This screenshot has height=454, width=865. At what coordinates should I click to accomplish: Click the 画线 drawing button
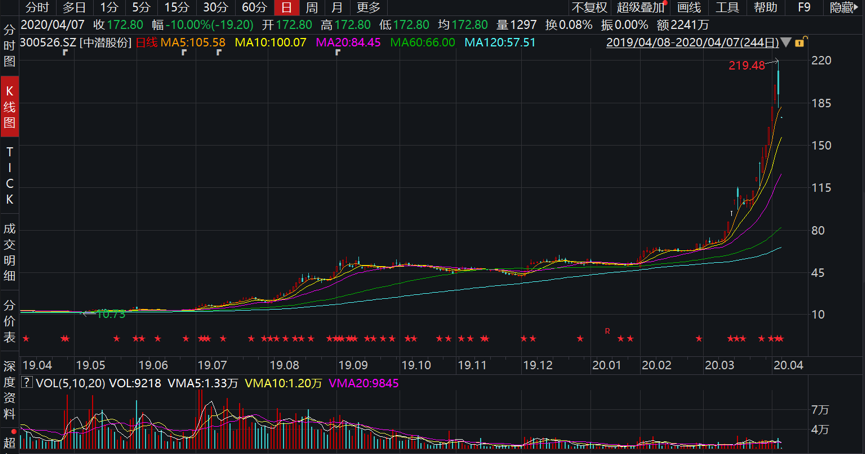689,8
